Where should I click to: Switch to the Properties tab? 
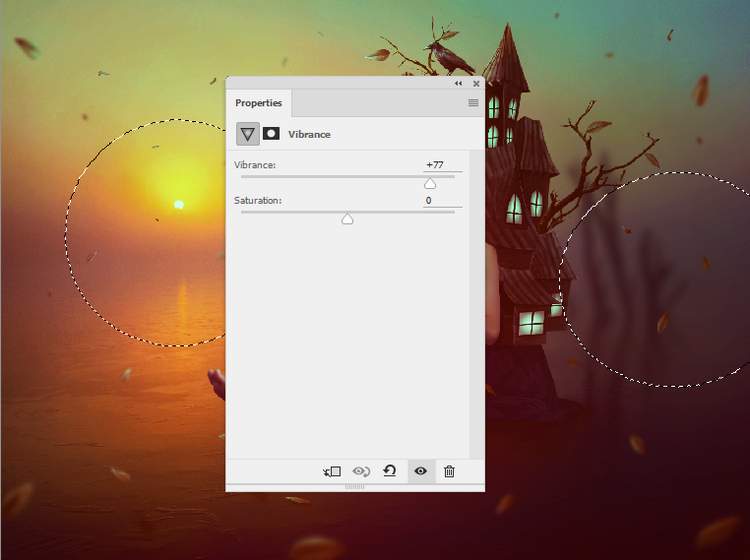pos(258,103)
